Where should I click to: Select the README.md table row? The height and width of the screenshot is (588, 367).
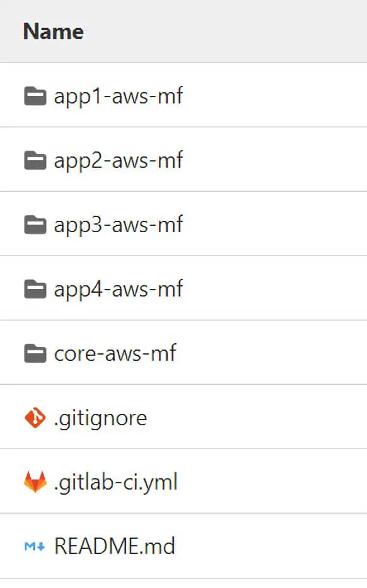(x=252, y=546)
